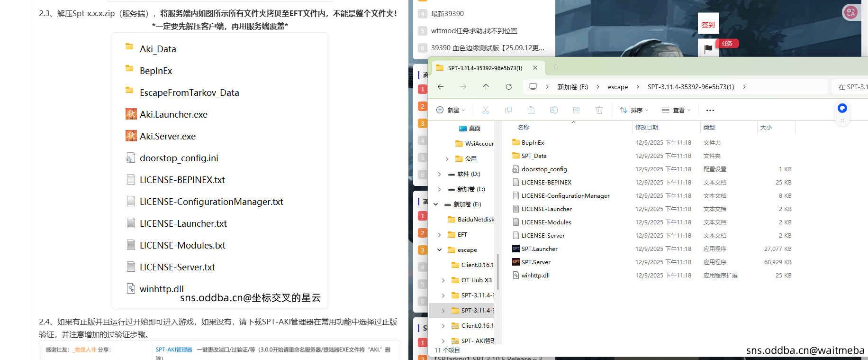This screenshot has width=868, height=360.
Task: Click the 签到 sign-in button
Action: 708,24
